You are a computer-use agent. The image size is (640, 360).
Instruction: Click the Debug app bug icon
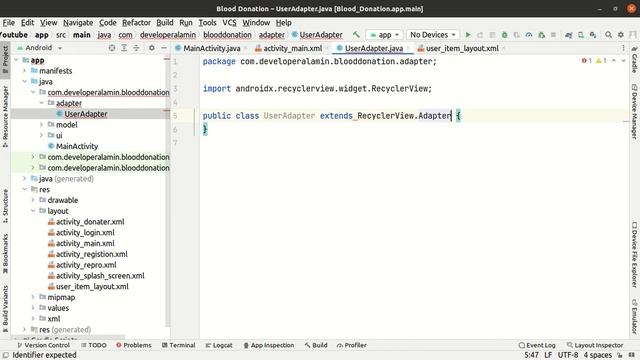[504, 35]
